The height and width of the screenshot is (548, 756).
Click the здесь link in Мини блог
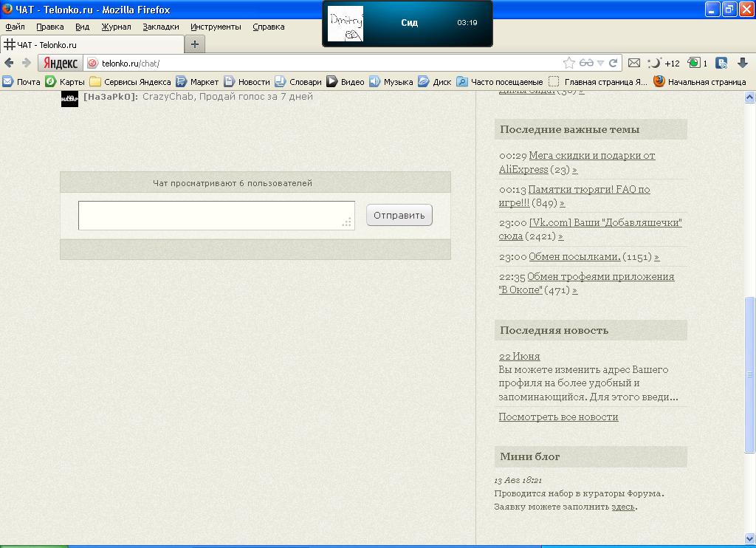click(x=623, y=507)
